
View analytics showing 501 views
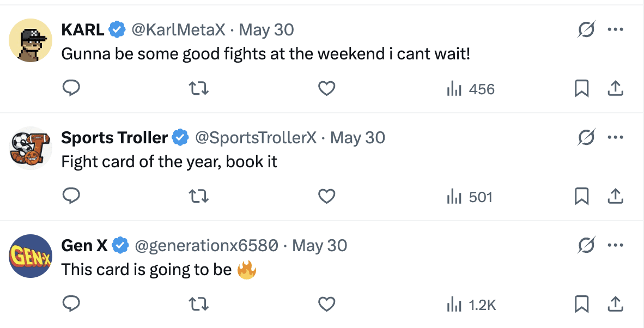[470, 196]
